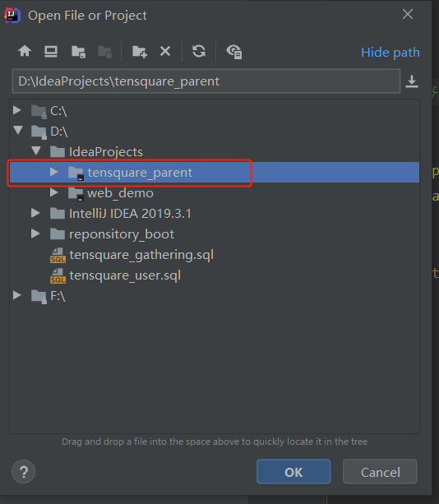Click the IntelliJ IDEA logo in title bar

12,15
